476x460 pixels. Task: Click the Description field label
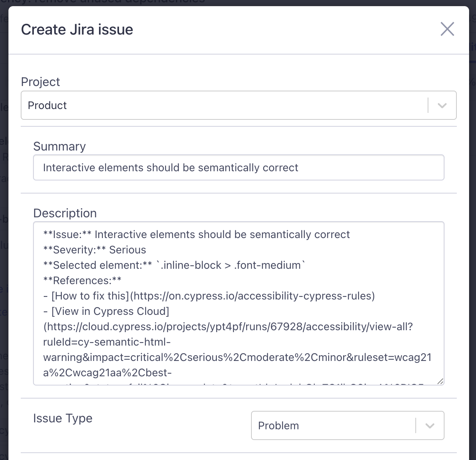65,213
